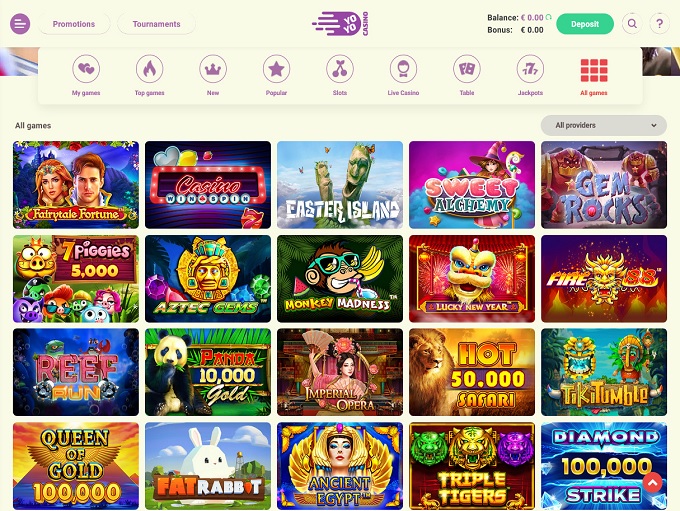Viewport: 680px width, 511px height.
Task: Open the Promotions tab
Action: [x=74, y=24]
